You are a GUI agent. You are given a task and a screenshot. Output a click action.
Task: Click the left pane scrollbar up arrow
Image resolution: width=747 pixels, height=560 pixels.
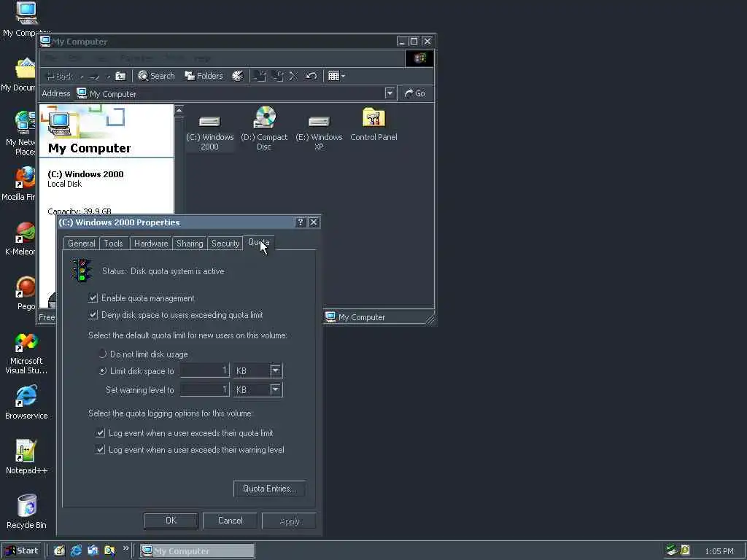click(x=179, y=111)
